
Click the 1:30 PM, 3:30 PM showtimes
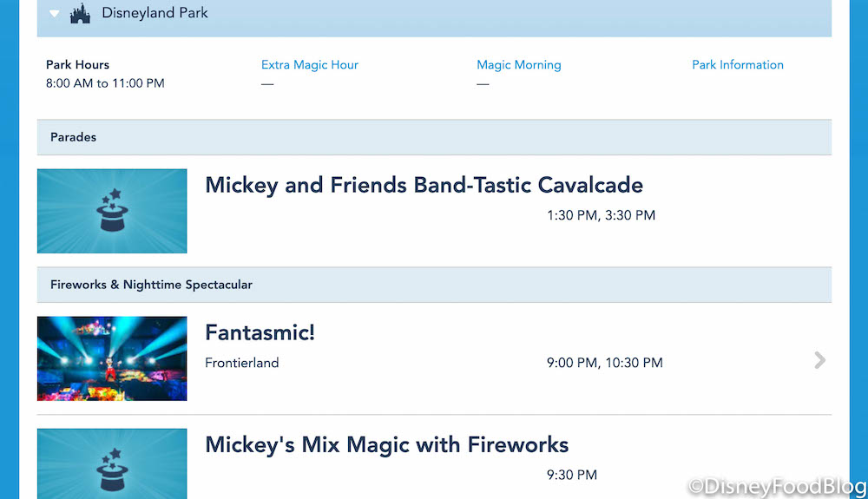(601, 215)
